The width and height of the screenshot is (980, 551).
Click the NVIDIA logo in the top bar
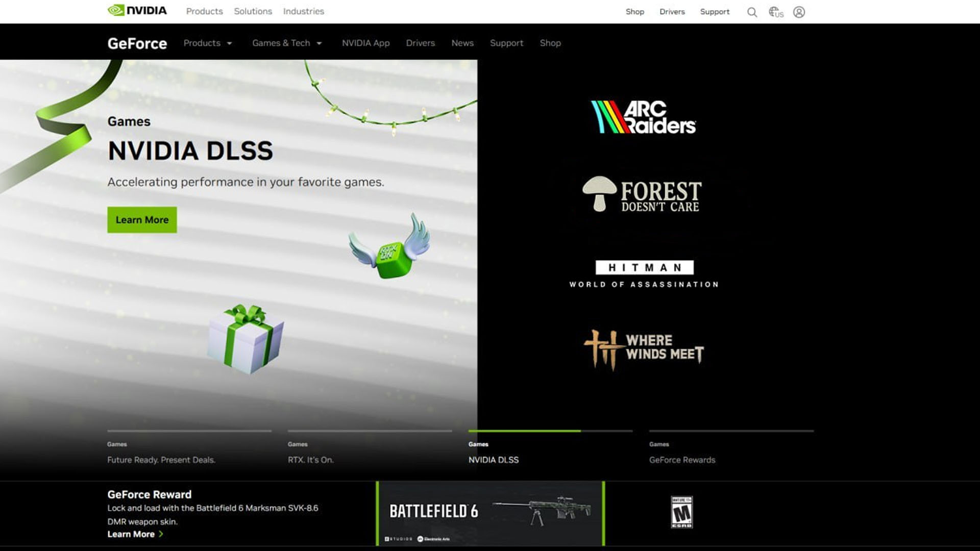[137, 11]
